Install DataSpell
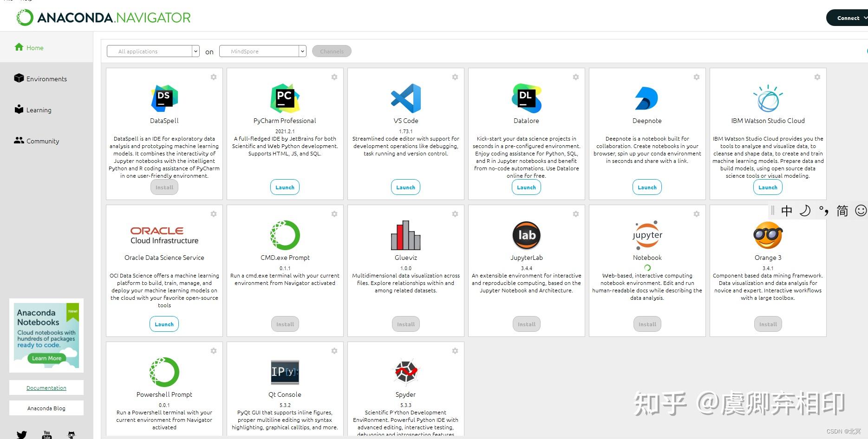 [164, 187]
